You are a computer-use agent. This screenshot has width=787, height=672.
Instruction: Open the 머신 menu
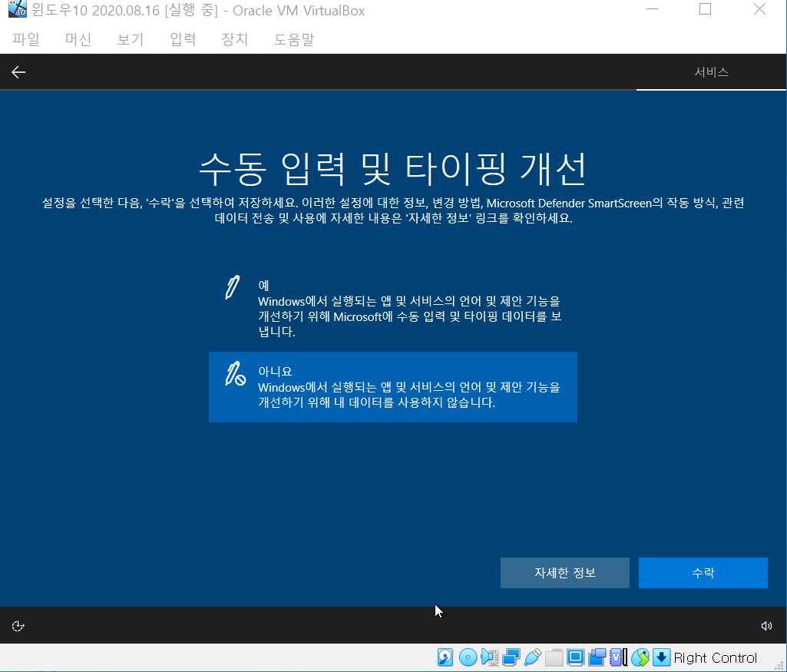point(78,39)
